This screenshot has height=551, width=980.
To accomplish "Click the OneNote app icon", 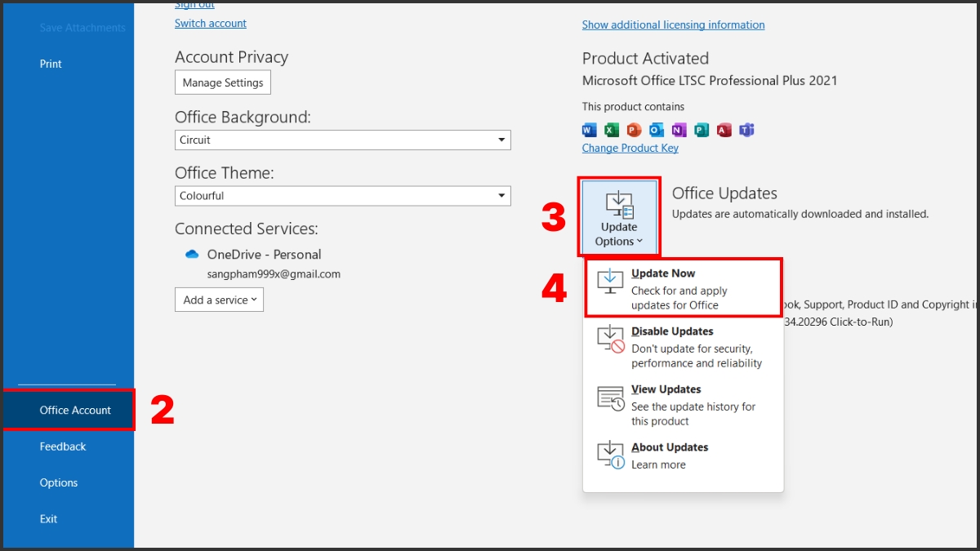I will (x=679, y=130).
